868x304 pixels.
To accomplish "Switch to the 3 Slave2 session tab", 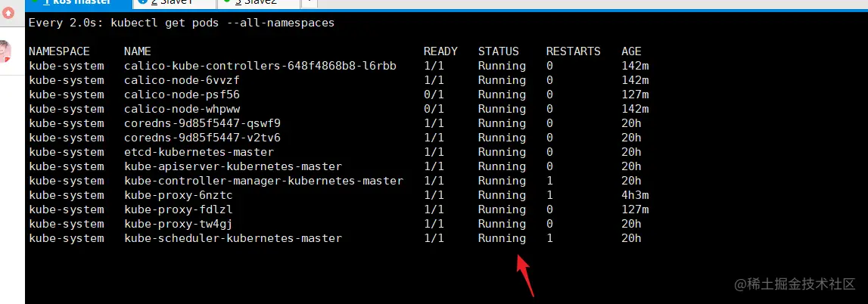I will (257, 3).
